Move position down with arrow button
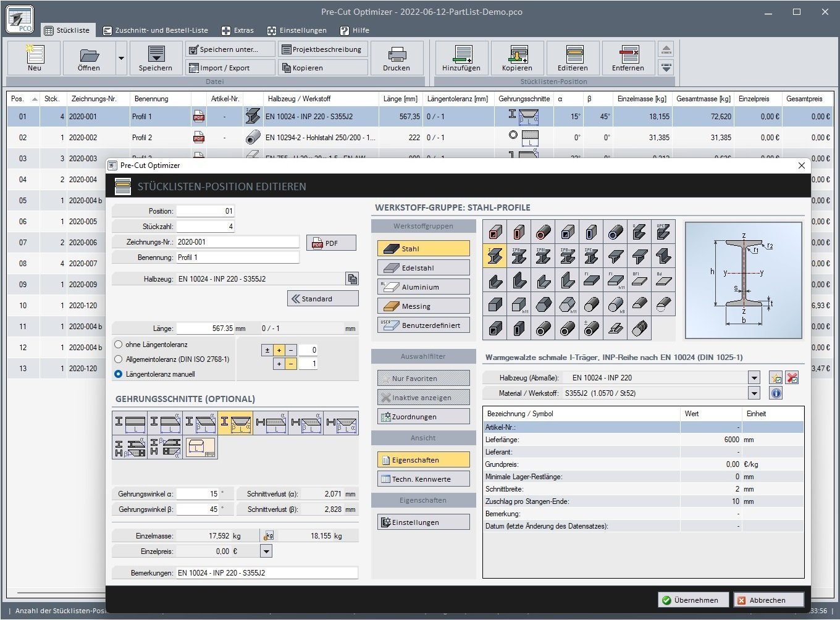The image size is (840, 620). coord(666,67)
